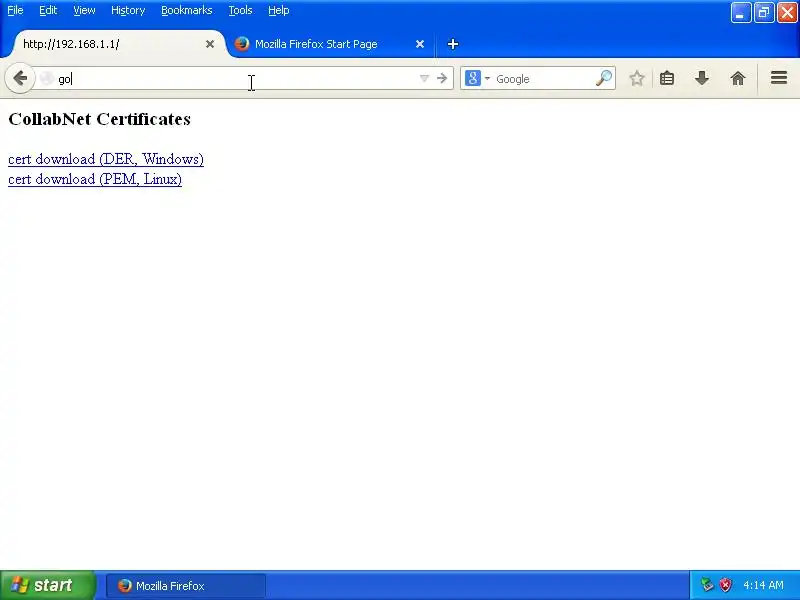Click the 4:14 AM system clock

(x=763, y=585)
